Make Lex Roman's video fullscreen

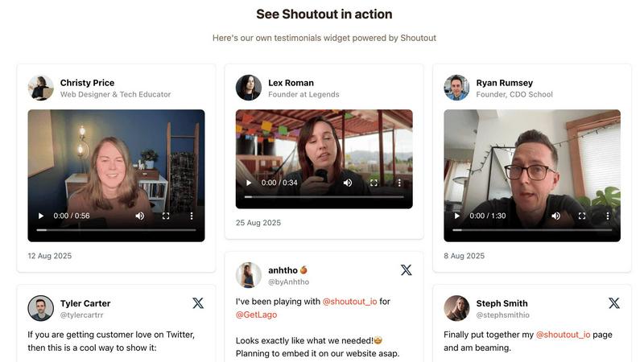(x=374, y=183)
